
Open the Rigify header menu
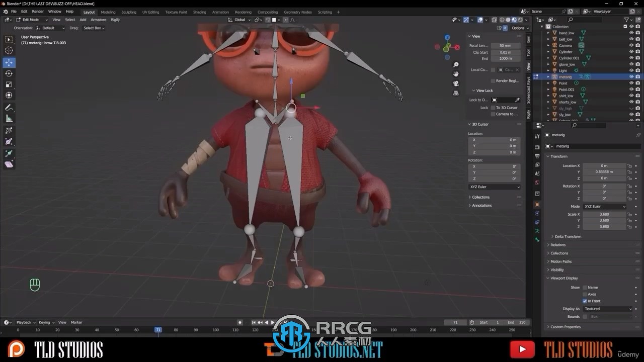click(115, 20)
